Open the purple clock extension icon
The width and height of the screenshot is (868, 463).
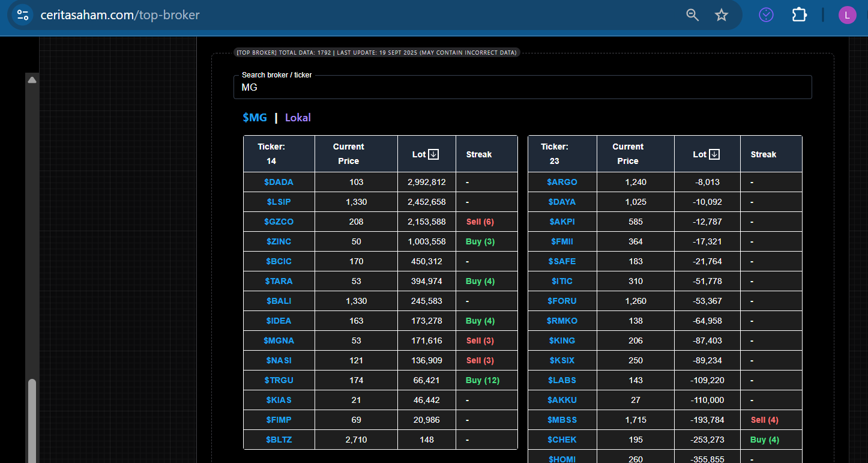pos(766,15)
